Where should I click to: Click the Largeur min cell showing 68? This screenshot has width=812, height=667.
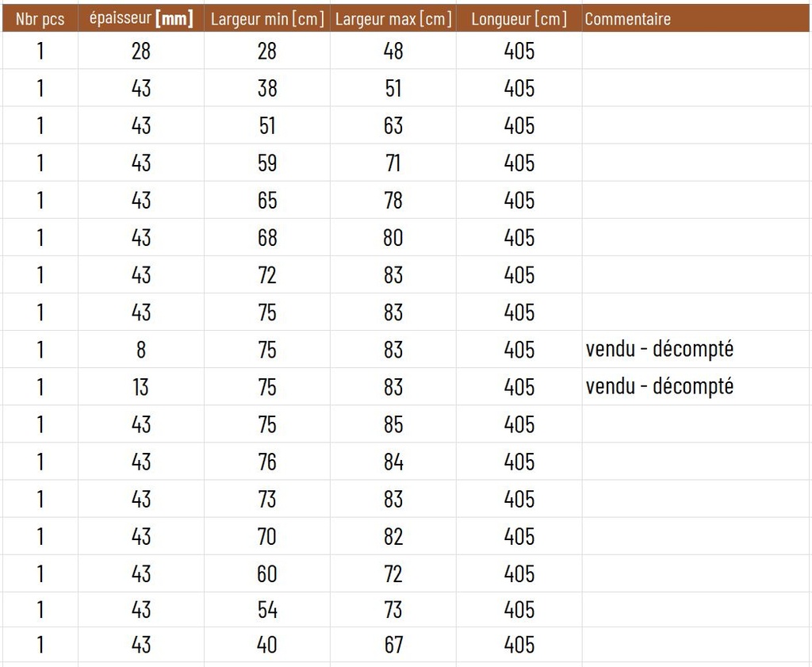pyautogui.click(x=267, y=238)
